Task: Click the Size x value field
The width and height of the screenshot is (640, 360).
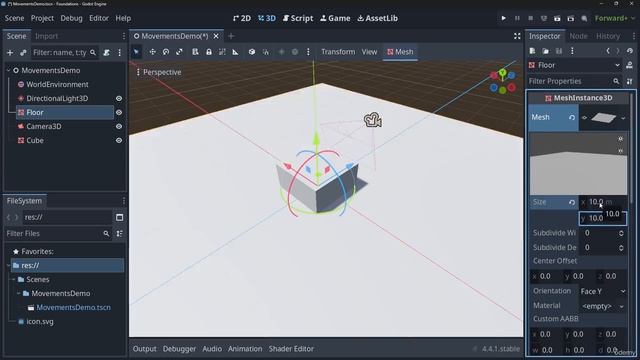Action: pos(603,202)
